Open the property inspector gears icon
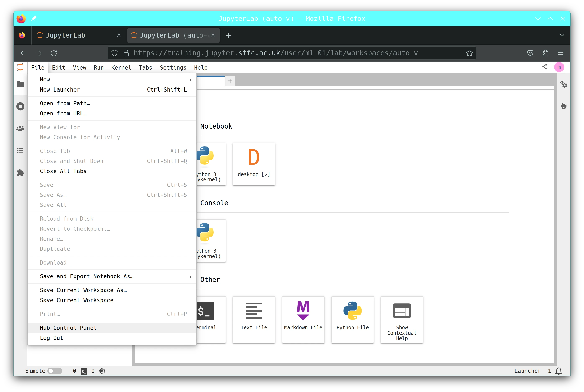The height and width of the screenshot is (392, 584). (x=564, y=84)
